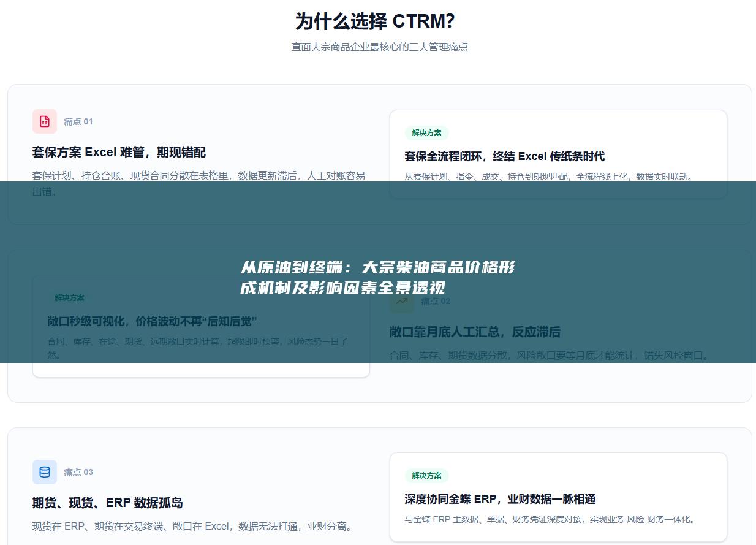Click the title 套保方案 Excel 难管，期现错配

[x=119, y=152]
